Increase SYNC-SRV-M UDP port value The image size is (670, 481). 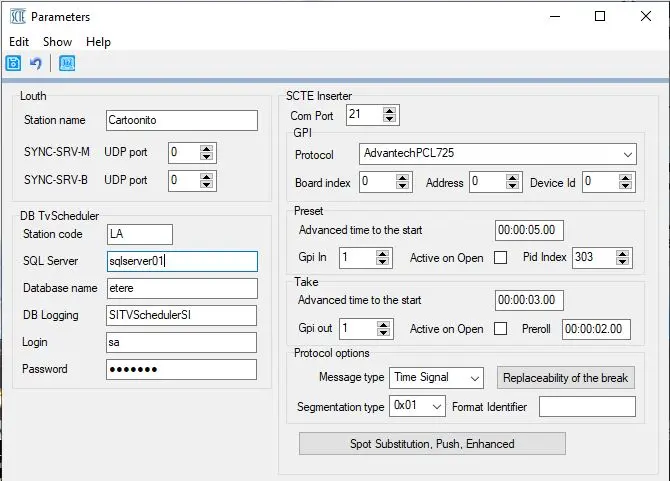[x=206, y=148]
